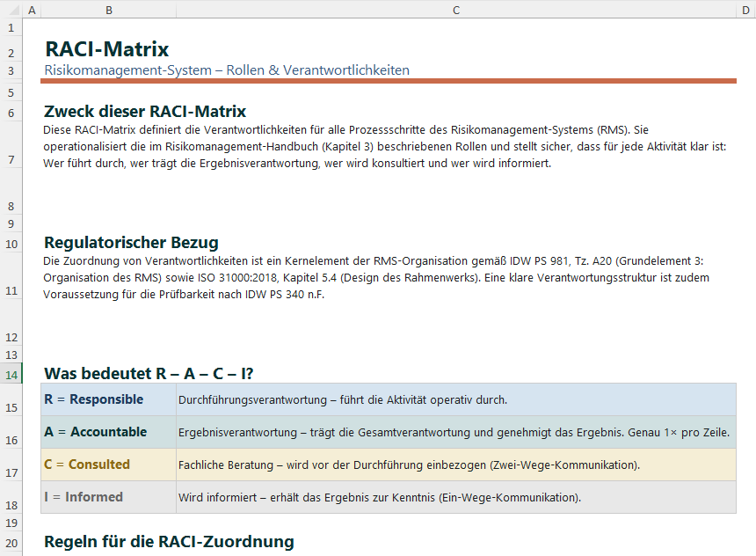The image size is (756, 556).
Task: Select column header C
Action: (455, 10)
